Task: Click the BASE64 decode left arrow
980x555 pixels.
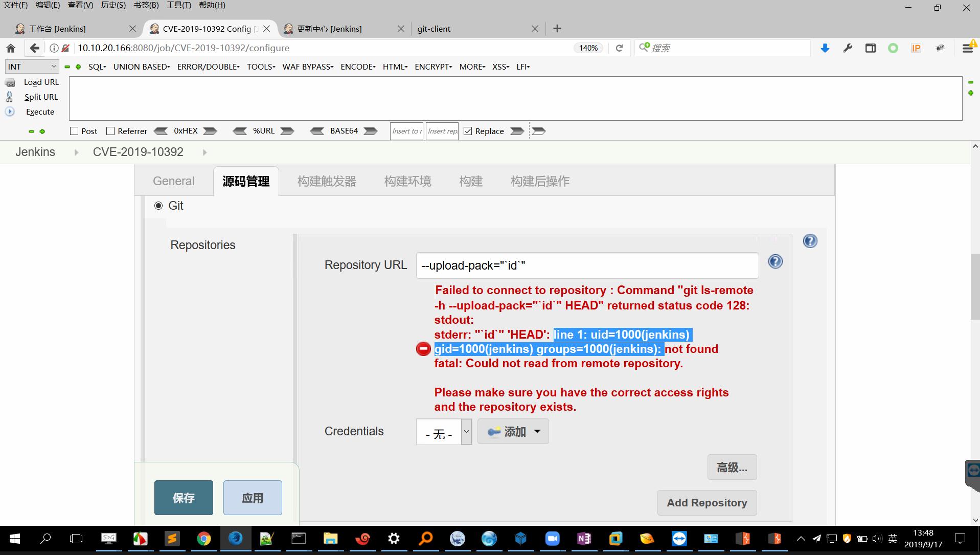Action: (317, 131)
